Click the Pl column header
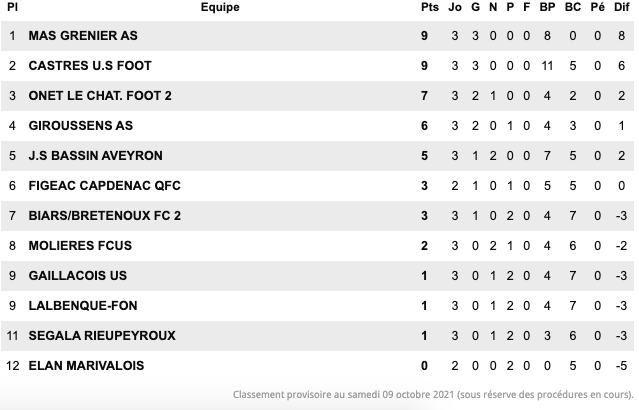The height and width of the screenshot is (410, 639). (x=12, y=8)
